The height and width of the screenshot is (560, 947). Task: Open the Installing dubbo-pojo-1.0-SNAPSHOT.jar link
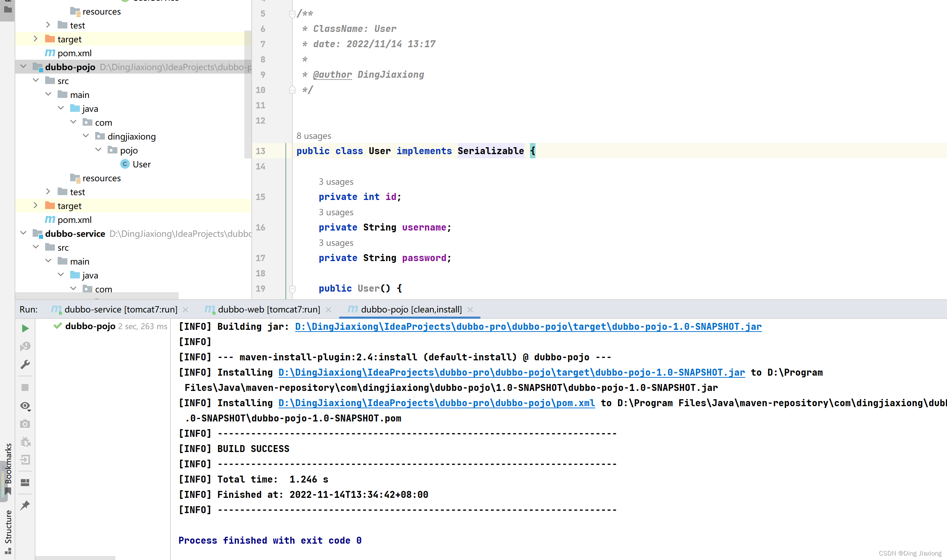pos(512,373)
